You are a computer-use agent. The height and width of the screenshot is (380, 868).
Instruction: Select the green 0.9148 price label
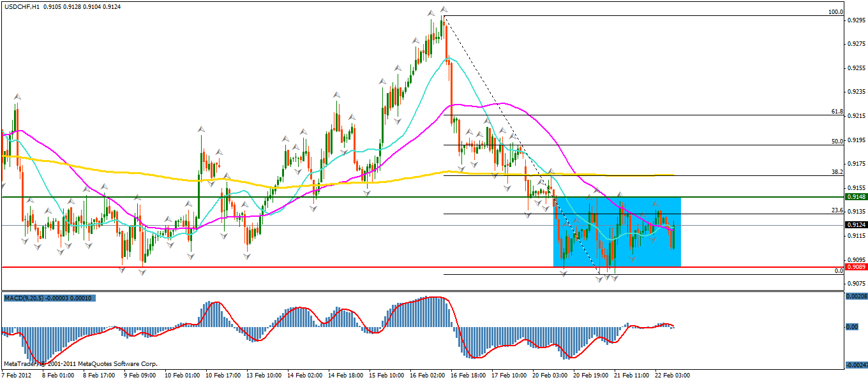(x=855, y=197)
